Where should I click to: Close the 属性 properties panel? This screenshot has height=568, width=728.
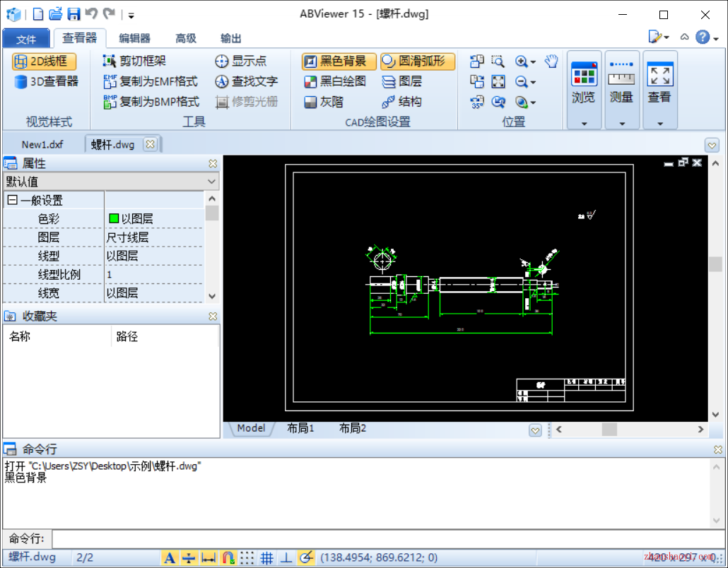click(x=213, y=163)
